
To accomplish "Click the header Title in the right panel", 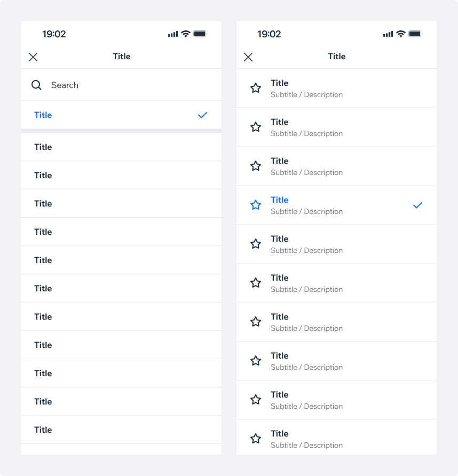I will (336, 57).
